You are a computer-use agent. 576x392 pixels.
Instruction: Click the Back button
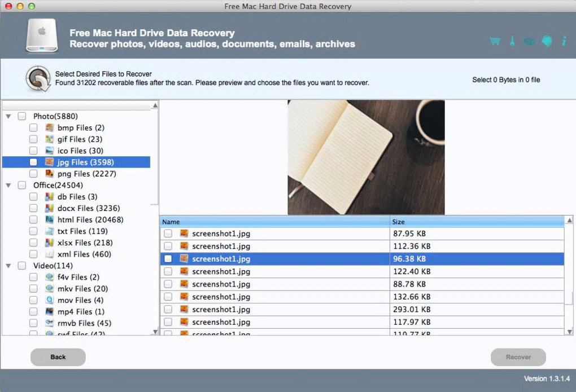coord(58,357)
